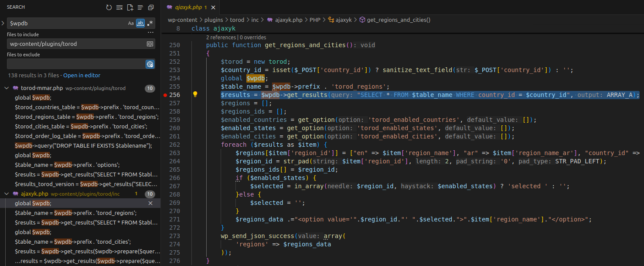Refresh the search results
The width and height of the screenshot is (644, 266).
point(109,7)
